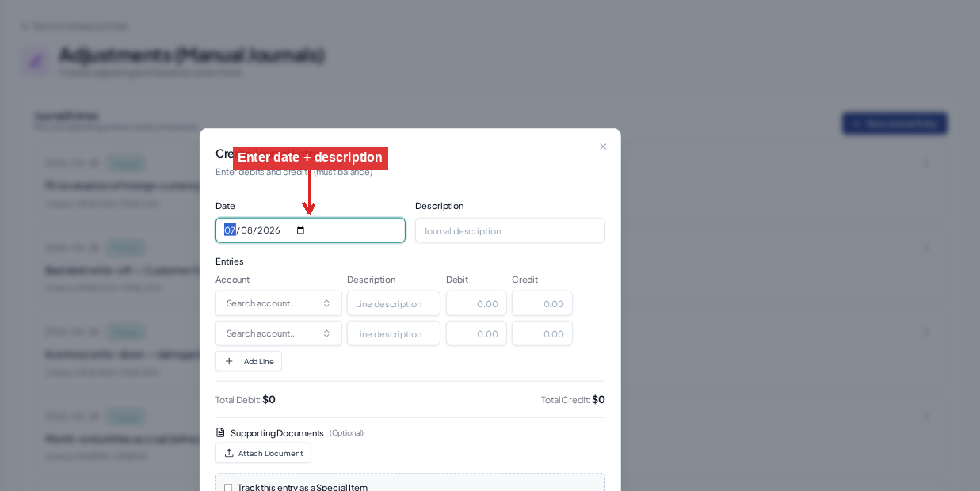Viewport: 980px width, 491px height.
Task: Go back via the top-left back link
Action: pyautogui.click(x=74, y=26)
